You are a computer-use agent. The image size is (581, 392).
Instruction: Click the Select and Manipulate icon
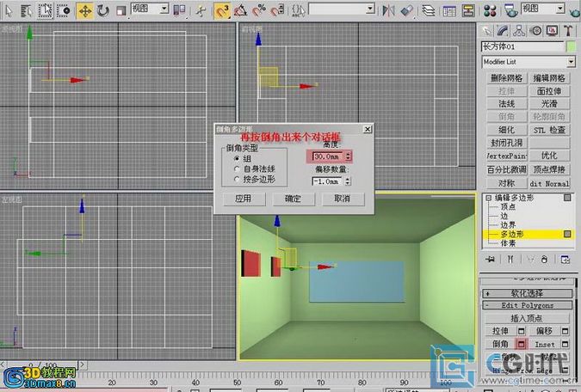[x=201, y=10]
